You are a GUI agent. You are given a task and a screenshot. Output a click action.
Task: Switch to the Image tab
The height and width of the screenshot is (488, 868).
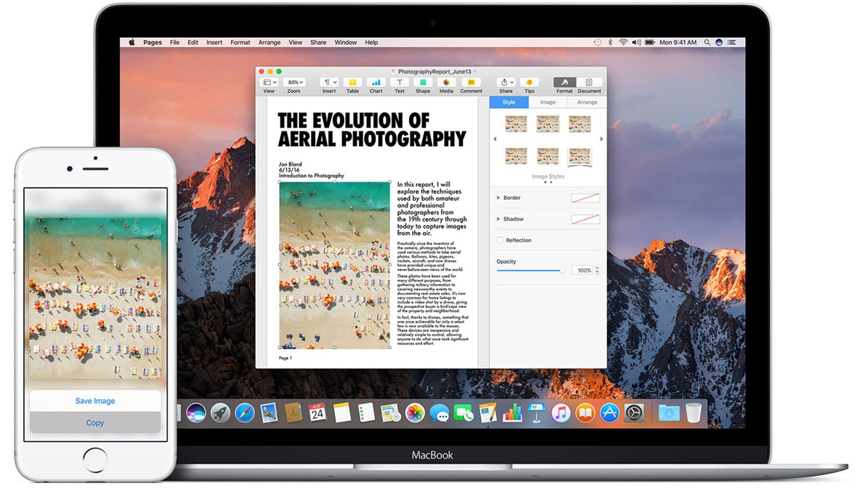click(x=548, y=102)
